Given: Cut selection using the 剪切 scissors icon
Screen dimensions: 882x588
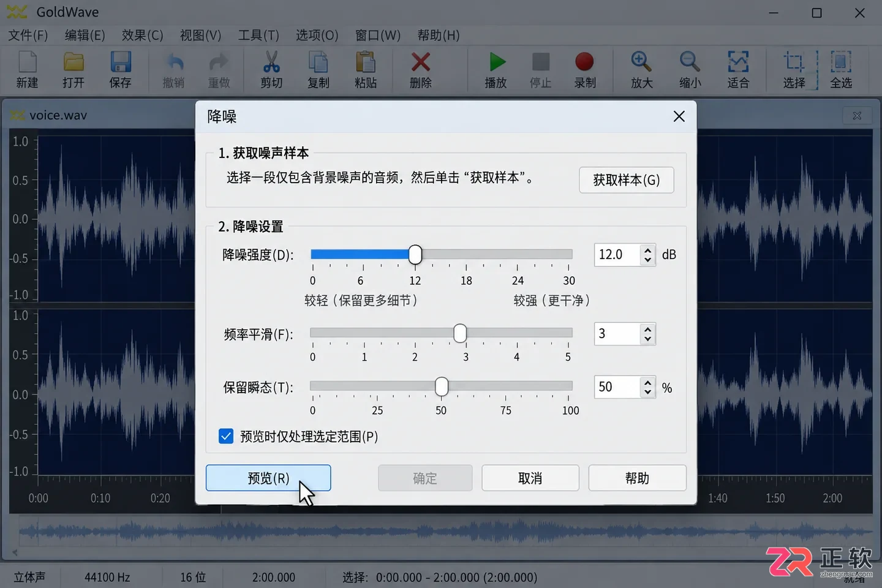Looking at the screenshot, I should pyautogui.click(x=271, y=62).
